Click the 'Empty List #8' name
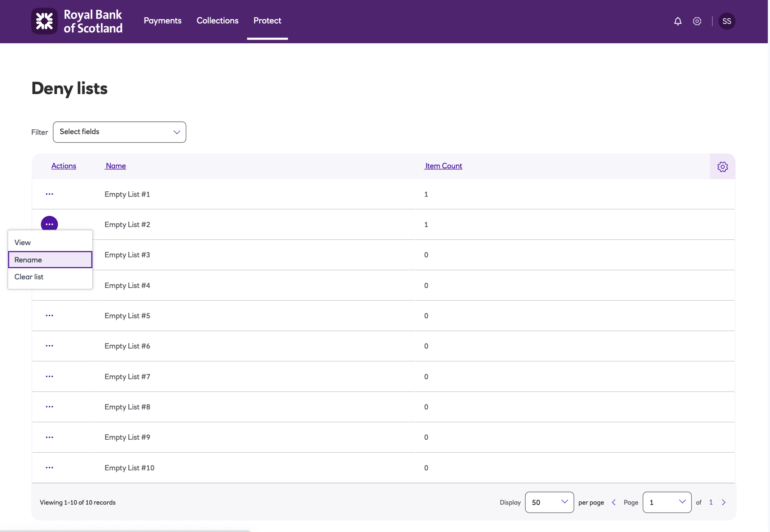Image resolution: width=770 pixels, height=532 pixels. pos(127,407)
